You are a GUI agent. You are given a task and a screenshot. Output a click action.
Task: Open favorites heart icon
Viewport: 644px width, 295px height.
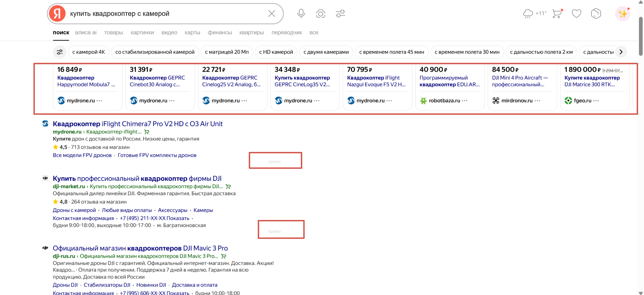click(x=577, y=14)
